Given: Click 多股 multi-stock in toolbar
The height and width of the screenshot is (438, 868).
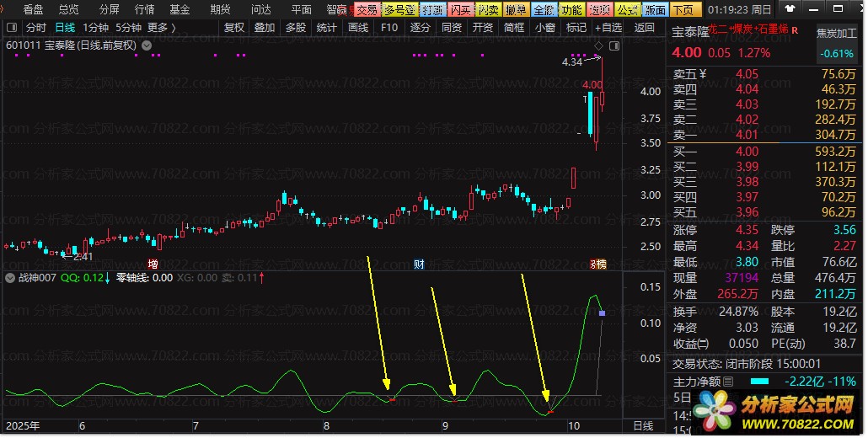Looking at the screenshot, I should pyautogui.click(x=296, y=27).
